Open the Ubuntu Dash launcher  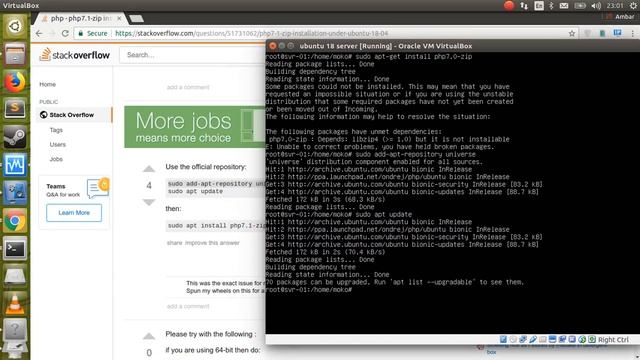15,27
